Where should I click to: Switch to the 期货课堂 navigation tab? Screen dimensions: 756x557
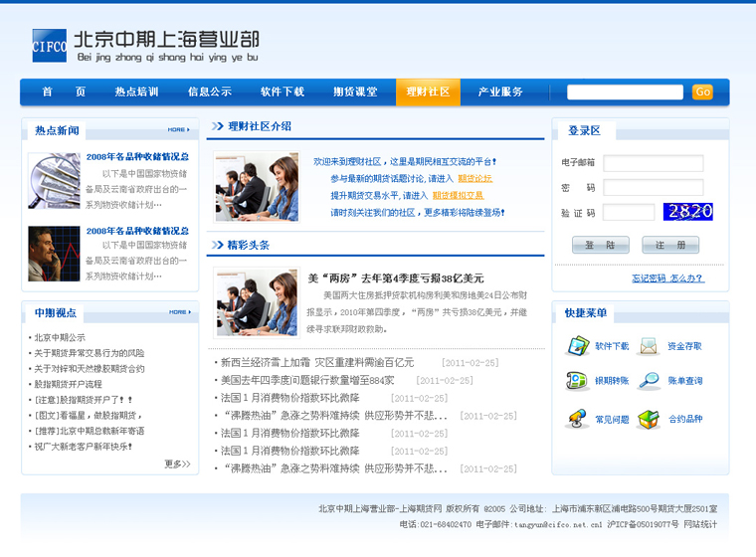(x=355, y=93)
